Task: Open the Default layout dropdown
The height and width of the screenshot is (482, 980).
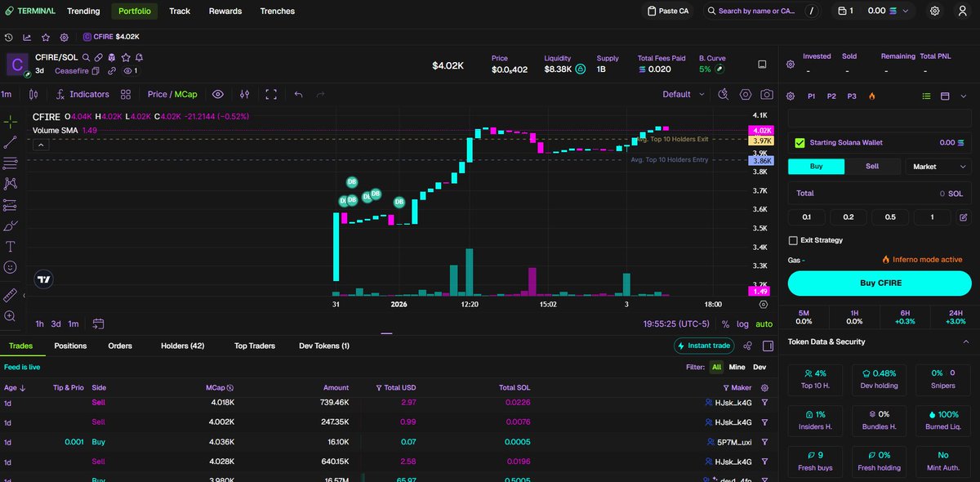Action: pos(682,94)
